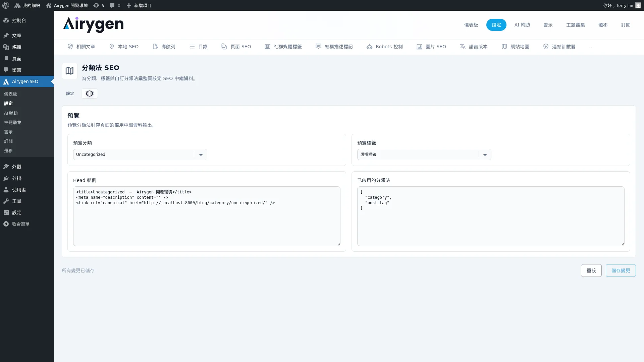This screenshot has height=362, width=644.
Task: Open 媒體 in the left sidebar
Action: pos(27,47)
